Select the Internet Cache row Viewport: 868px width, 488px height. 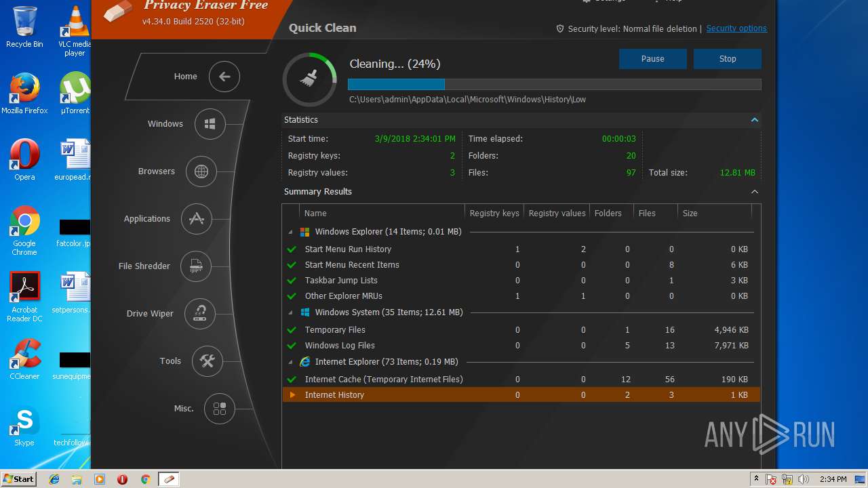coord(521,380)
